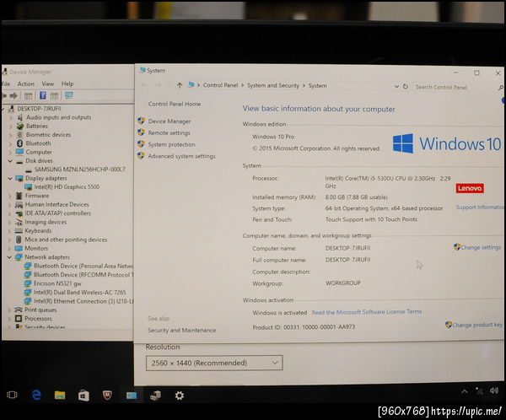Click the volume speaker icon in tray
The image size is (506, 420).
tap(493, 391)
